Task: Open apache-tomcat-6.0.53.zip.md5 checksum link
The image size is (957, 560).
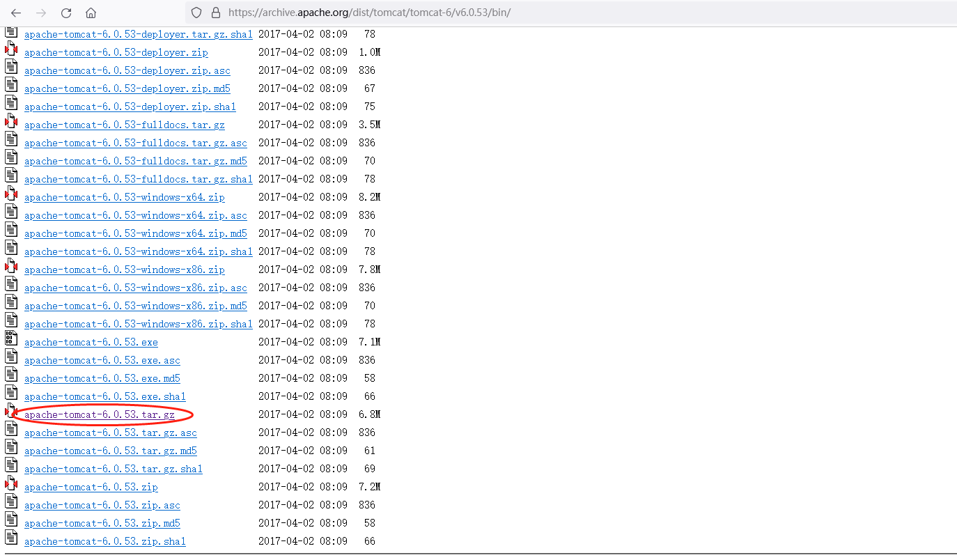Action: pos(102,523)
